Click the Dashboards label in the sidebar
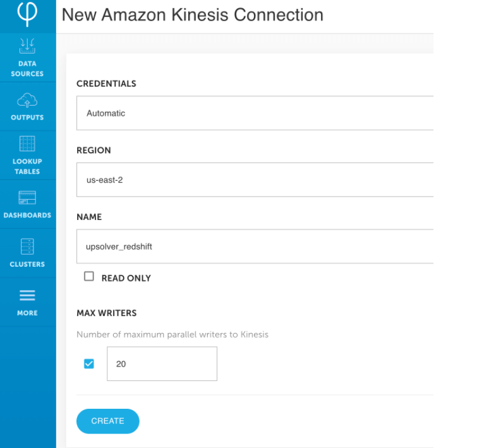494x448 pixels. pos(27,215)
